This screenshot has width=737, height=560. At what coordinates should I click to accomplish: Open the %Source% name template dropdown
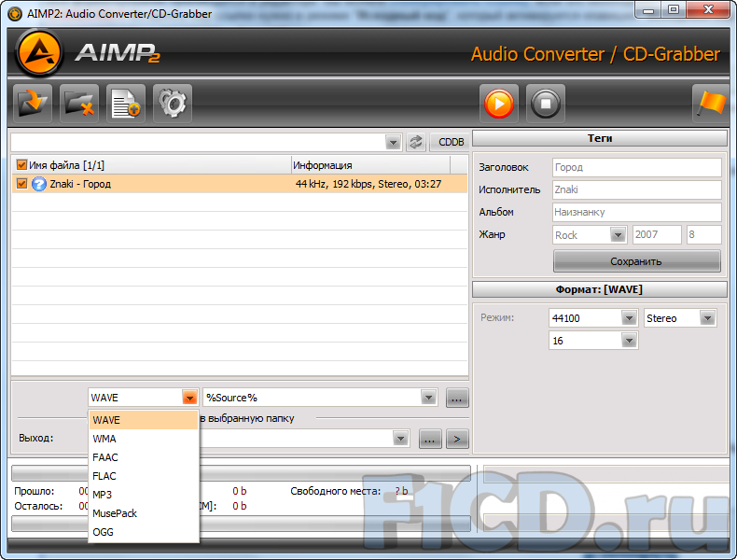click(428, 398)
